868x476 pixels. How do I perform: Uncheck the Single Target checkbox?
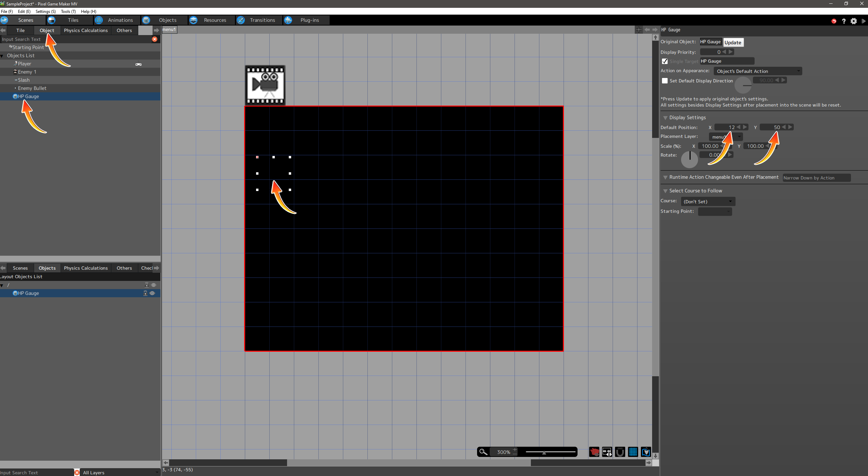click(665, 61)
